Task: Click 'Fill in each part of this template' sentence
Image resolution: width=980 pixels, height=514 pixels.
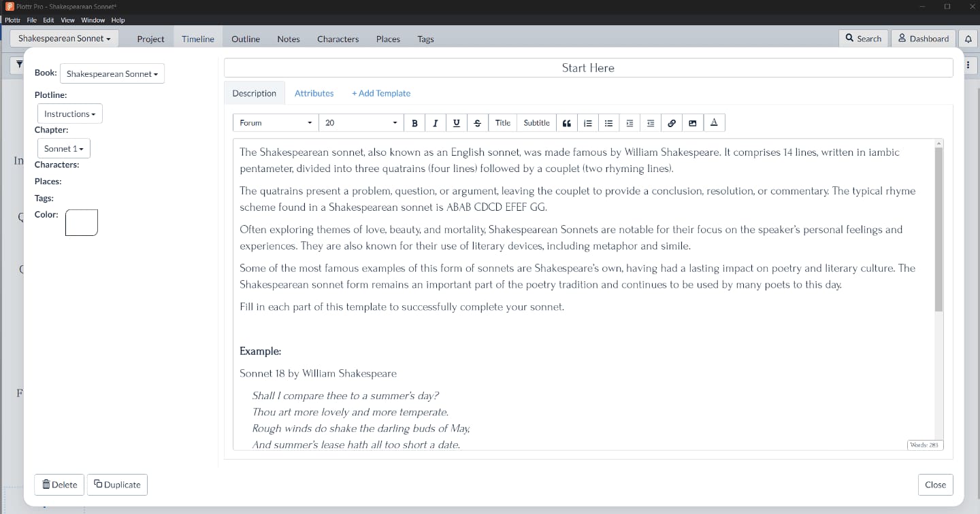Action: (x=402, y=307)
